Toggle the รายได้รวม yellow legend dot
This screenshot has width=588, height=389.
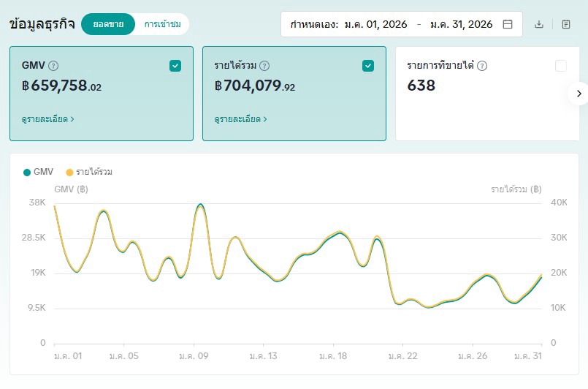(x=70, y=172)
